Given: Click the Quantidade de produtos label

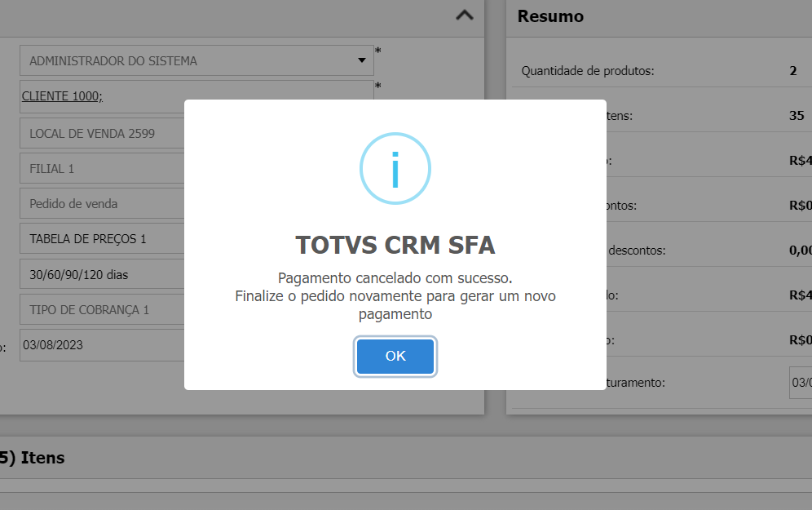Looking at the screenshot, I should point(588,71).
